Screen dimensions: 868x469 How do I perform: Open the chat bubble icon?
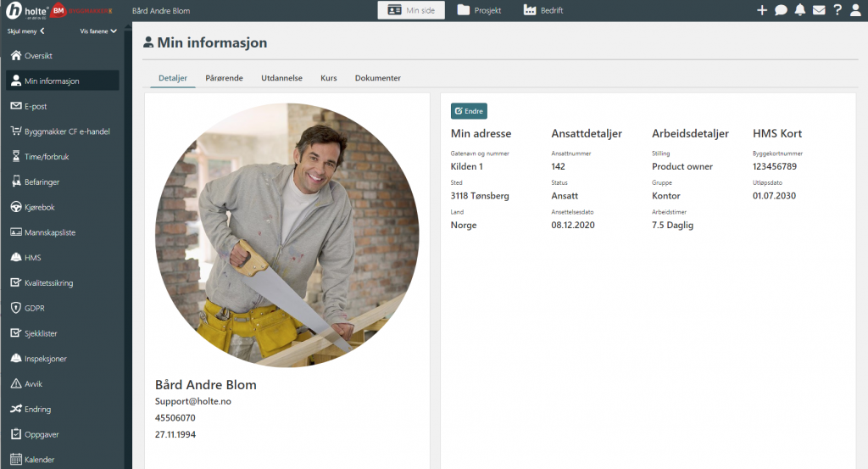[781, 10]
